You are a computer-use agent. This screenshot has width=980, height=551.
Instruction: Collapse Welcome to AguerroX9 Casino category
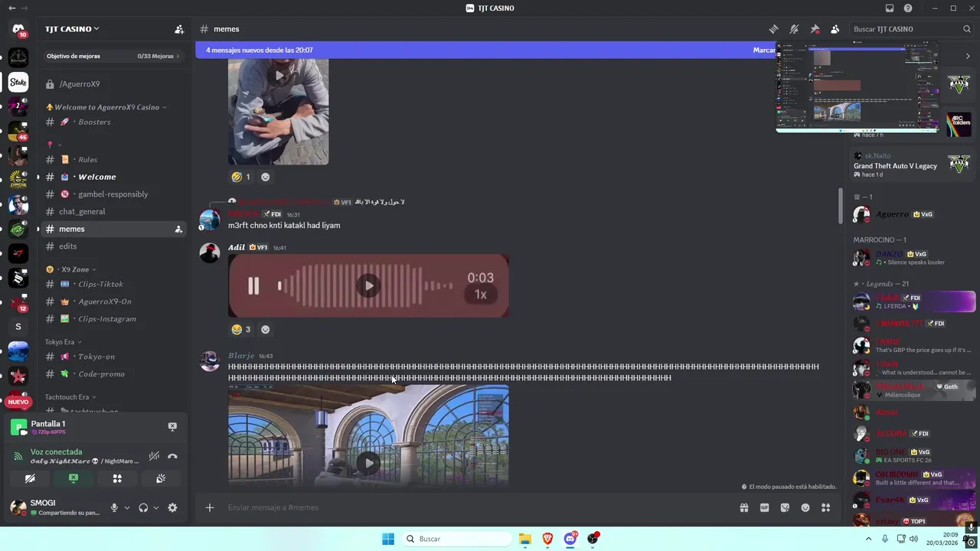click(106, 107)
